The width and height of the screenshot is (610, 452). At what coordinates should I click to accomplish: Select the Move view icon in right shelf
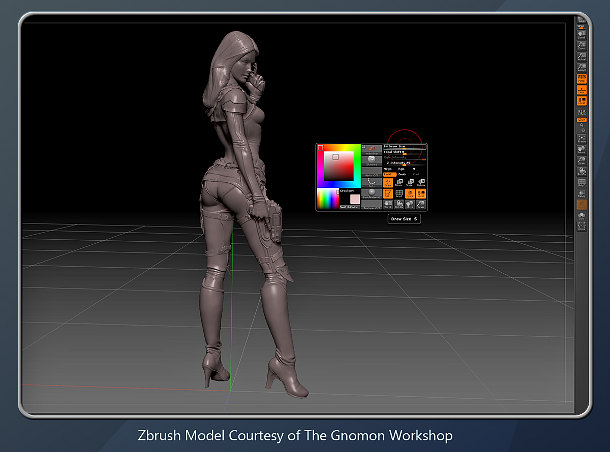[582, 149]
